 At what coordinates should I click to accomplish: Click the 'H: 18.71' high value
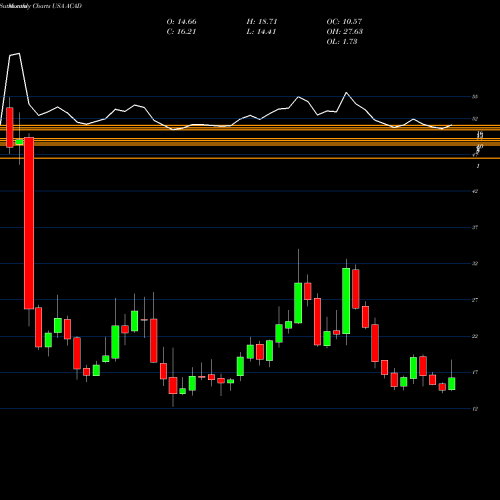[262, 22]
